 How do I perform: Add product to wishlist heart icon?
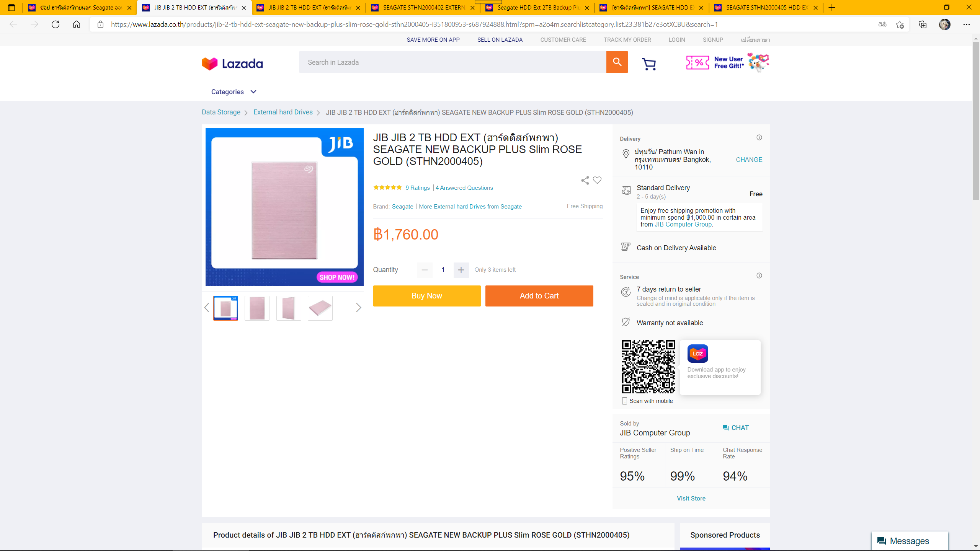[x=597, y=180]
